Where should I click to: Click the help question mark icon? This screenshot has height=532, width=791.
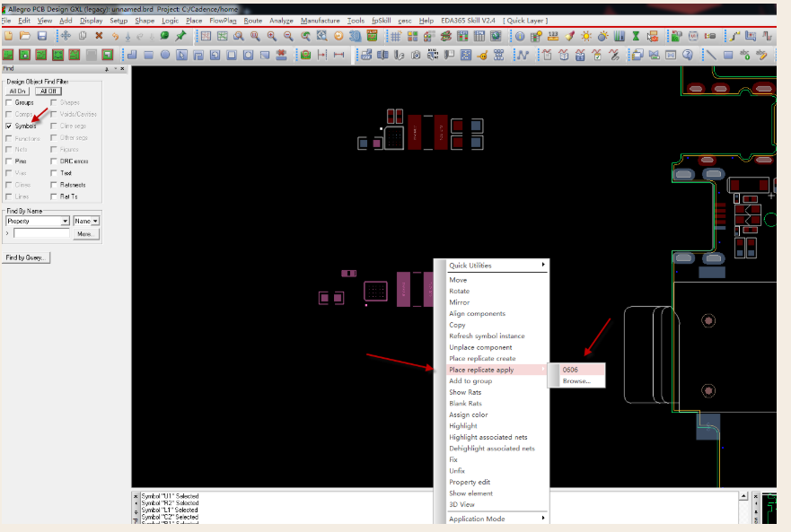[x=687, y=55]
